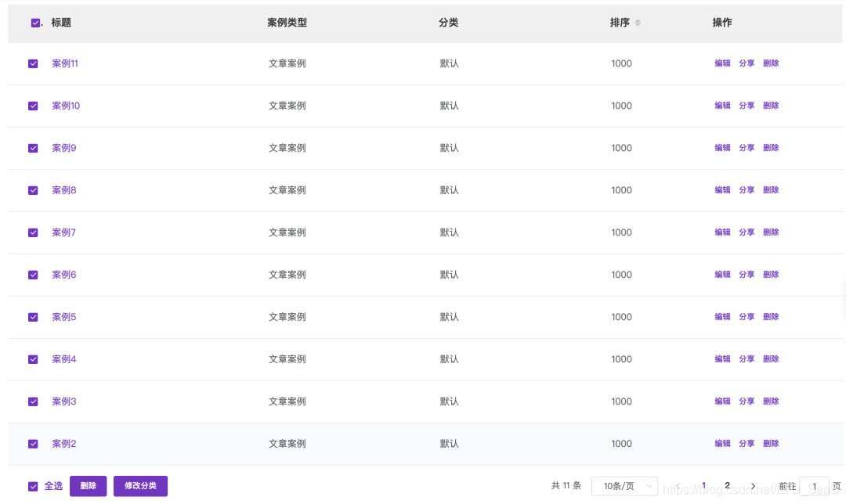The image size is (846, 504).
Task: Click 编辑 for 案例2
Action: pyautogui.click(x=722, y=443)
